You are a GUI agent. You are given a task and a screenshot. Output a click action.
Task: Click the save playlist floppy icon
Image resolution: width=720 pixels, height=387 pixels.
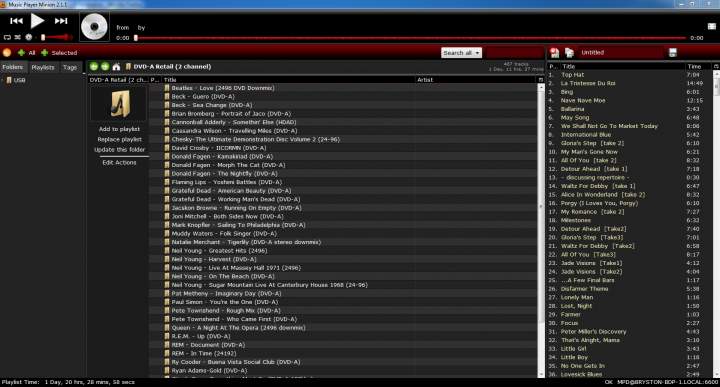pyautogui.click(x=673, y=52)
